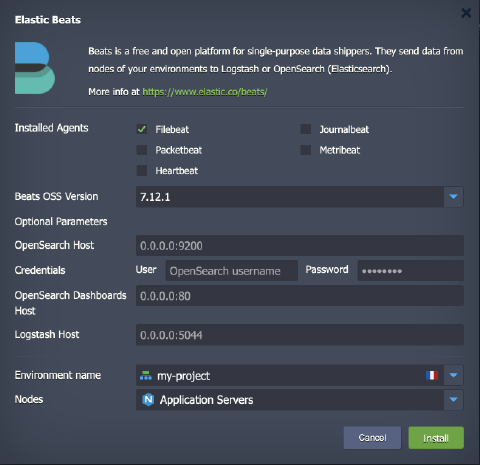Expand the Nodes dropdown list
Viewport: 480px width, 465px height.
453,400
